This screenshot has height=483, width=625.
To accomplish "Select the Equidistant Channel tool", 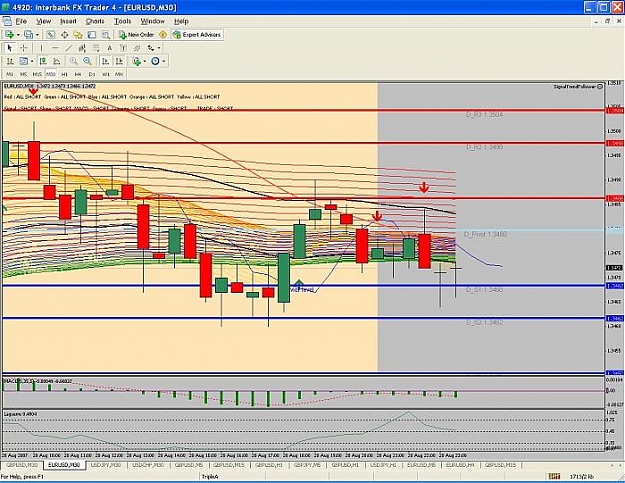I will click(82, 48).
